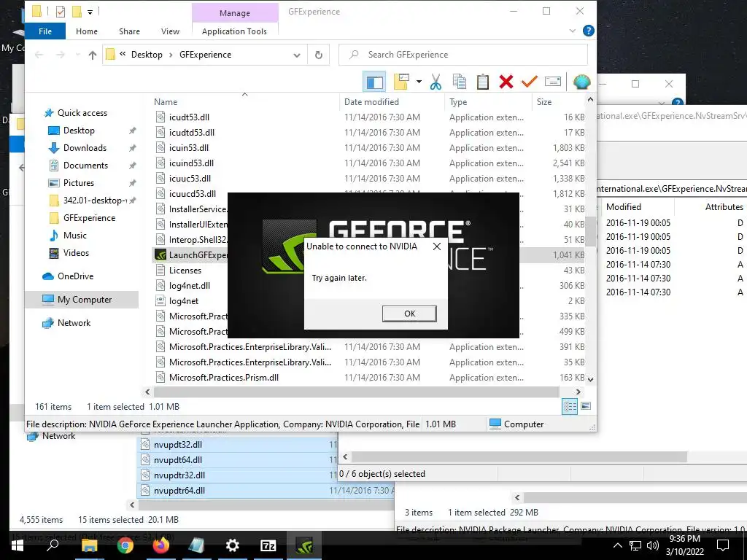
Task: Click OK in the NVIDIA error dialog
Action: click(x=409, y=314)
